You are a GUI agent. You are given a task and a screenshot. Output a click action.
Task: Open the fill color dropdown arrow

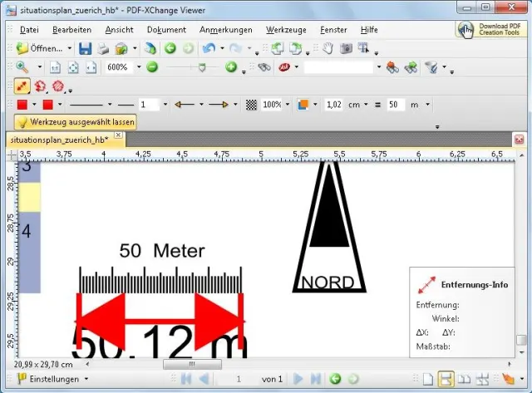click(60, 105)
